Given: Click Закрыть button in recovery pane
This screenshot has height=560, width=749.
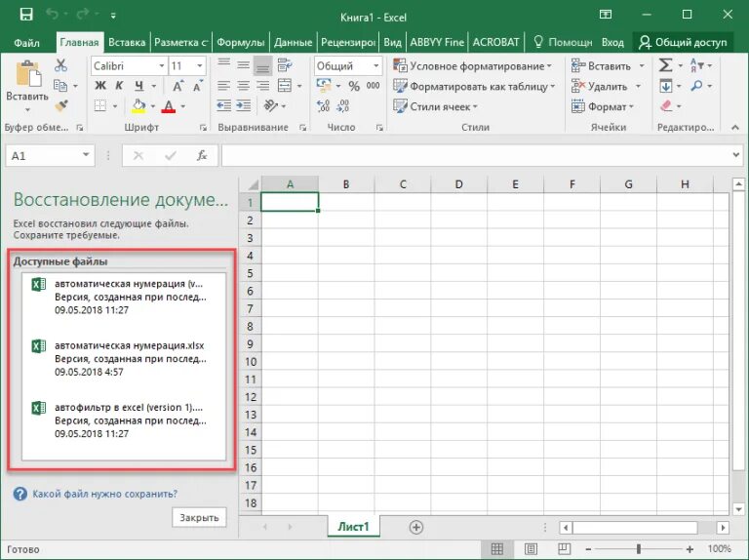Looking at the screenshot, I should coord(199,517).
